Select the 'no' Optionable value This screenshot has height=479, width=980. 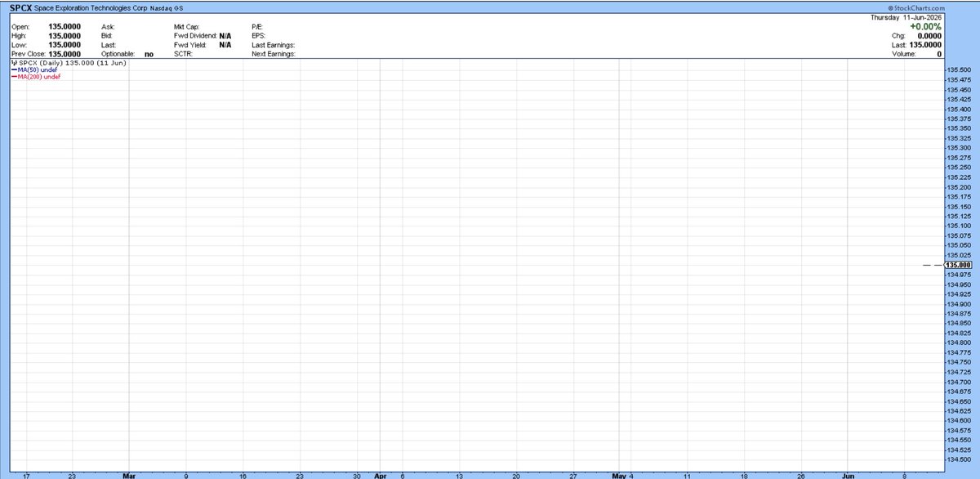[x=149, y=54]
